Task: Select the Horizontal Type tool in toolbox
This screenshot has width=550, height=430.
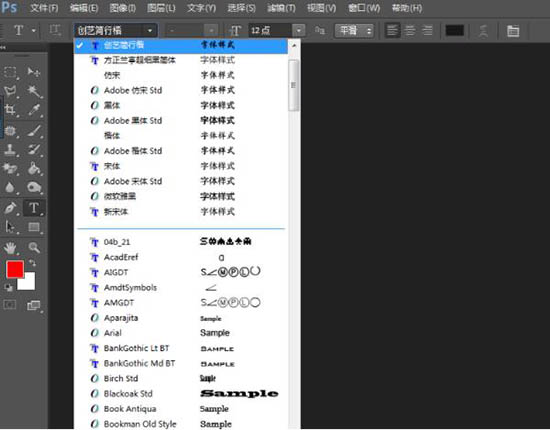Action: point(34,208)
